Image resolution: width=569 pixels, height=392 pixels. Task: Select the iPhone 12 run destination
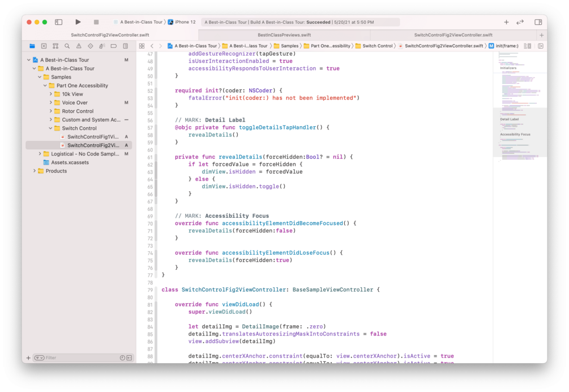(181, 22)
